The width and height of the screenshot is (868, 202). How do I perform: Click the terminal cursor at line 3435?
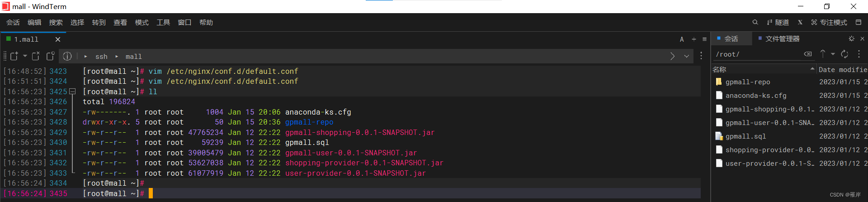coord(151,193)
